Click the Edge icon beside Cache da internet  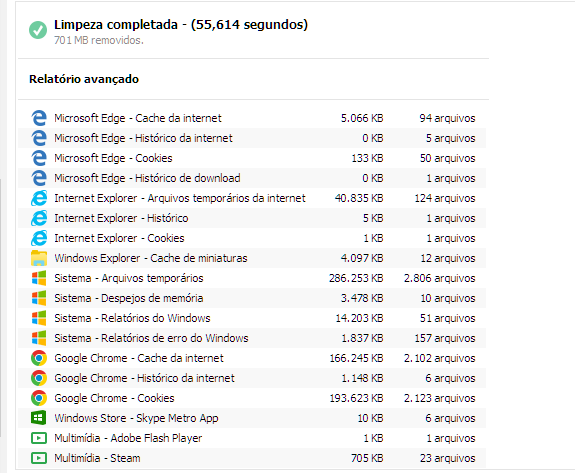pyautogui.click(x=39, y=118)
